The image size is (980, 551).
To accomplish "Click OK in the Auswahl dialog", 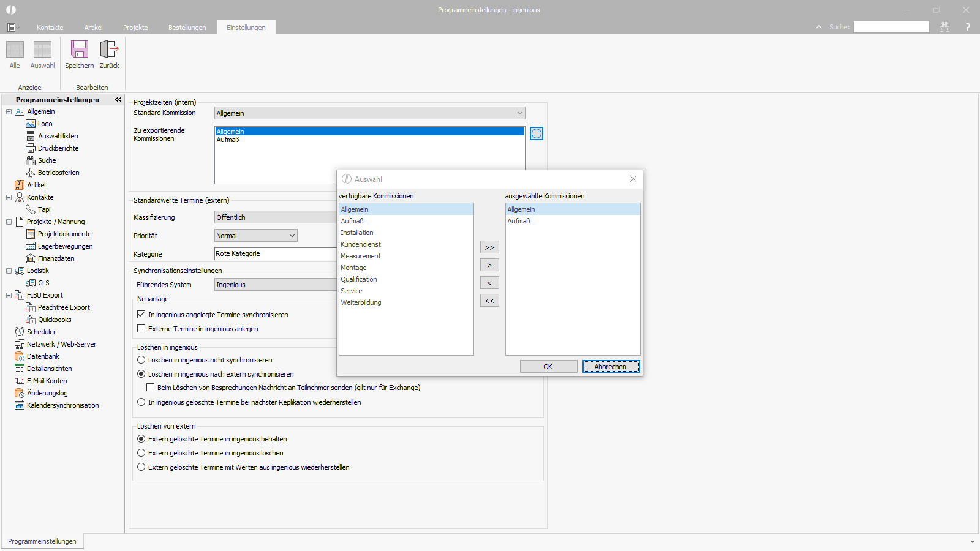I will [548, 367].
